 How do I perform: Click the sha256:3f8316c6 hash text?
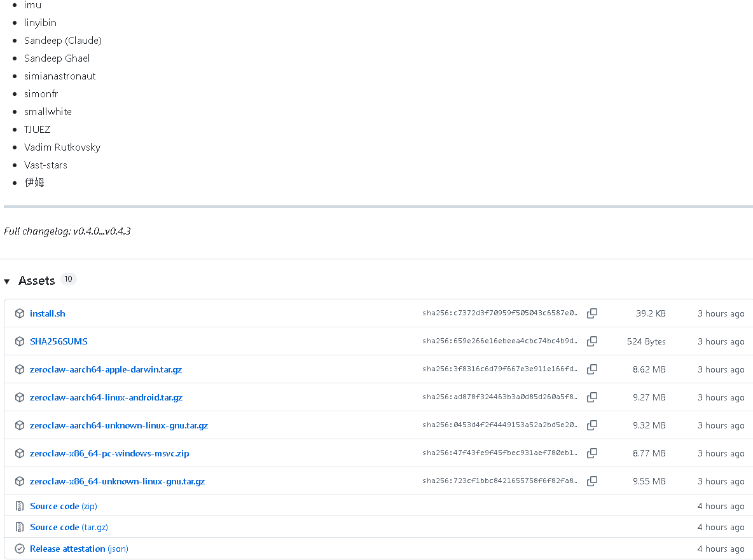coord(499,369)
